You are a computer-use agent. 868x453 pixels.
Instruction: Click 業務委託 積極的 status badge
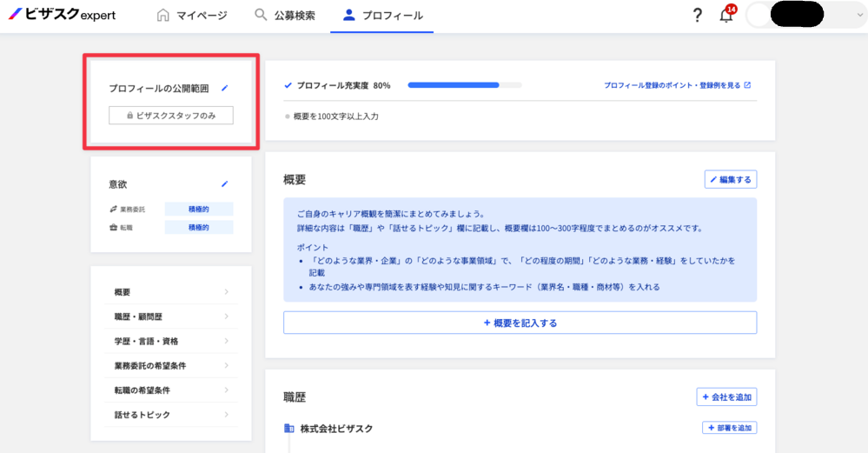[199, 210]
